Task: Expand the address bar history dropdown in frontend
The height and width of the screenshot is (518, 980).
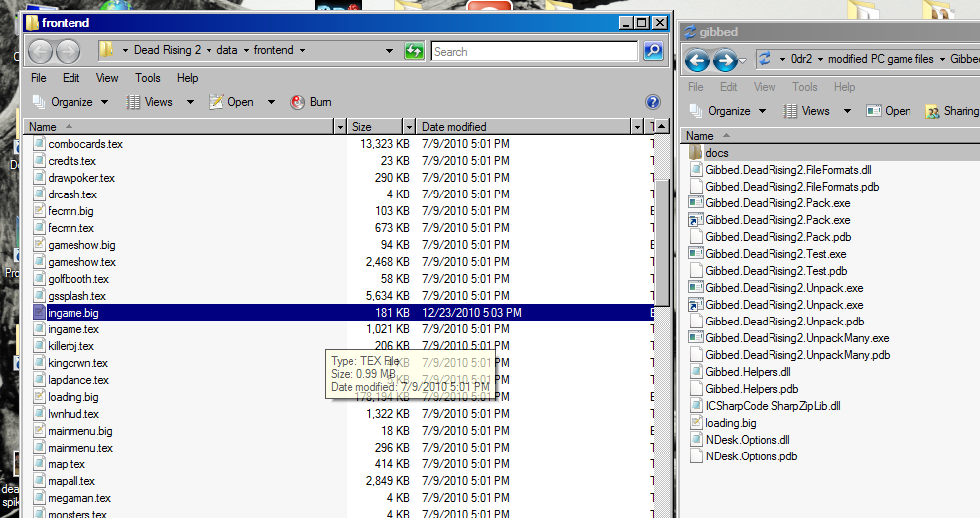Action: [x=389, y=50]
